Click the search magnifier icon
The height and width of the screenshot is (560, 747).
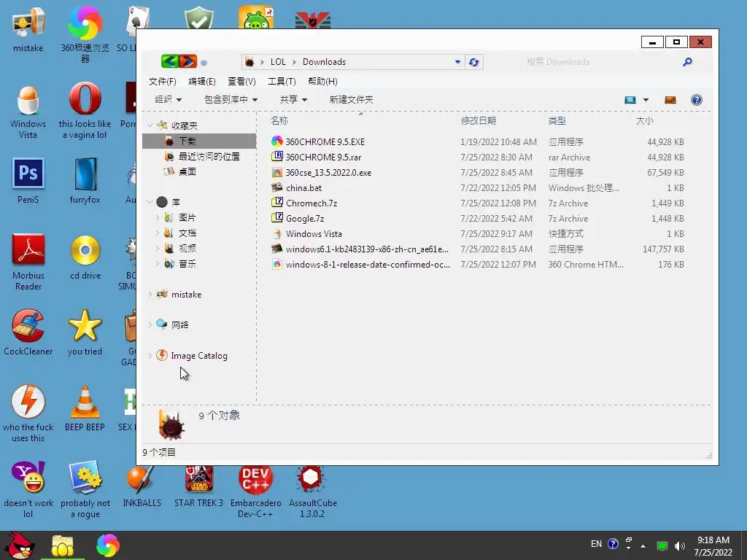click(x=687, y=62)
